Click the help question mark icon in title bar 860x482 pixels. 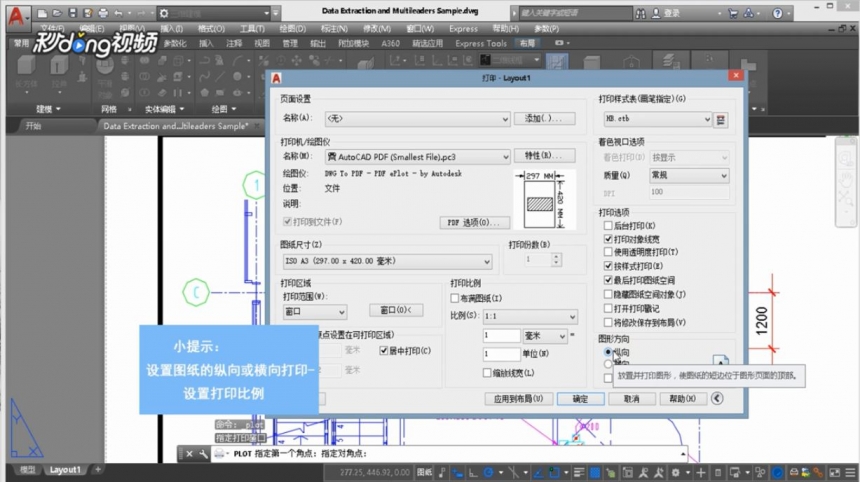coord(777,14)
